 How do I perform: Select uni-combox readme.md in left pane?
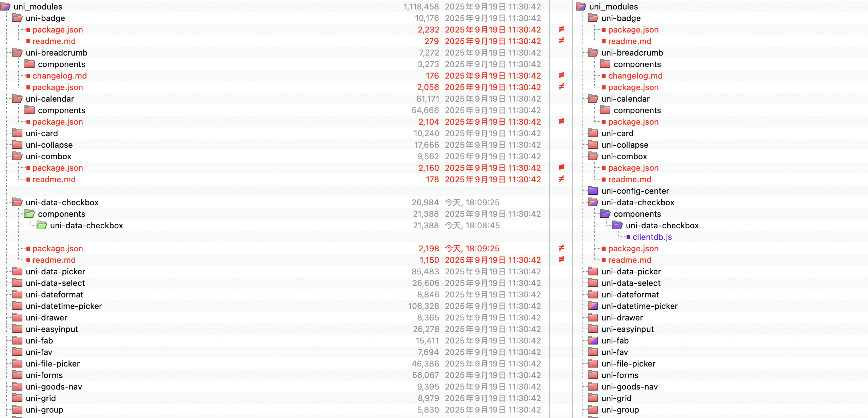click(x=54, y=179)
